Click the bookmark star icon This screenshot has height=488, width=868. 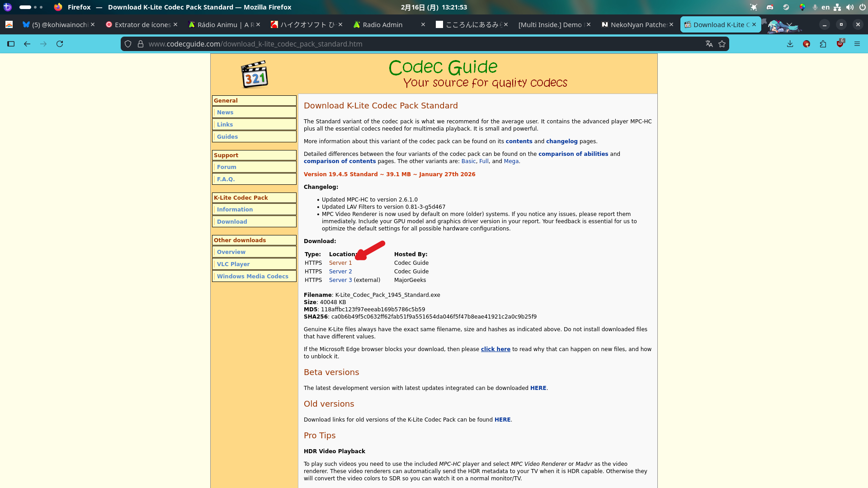coord(722,44)
